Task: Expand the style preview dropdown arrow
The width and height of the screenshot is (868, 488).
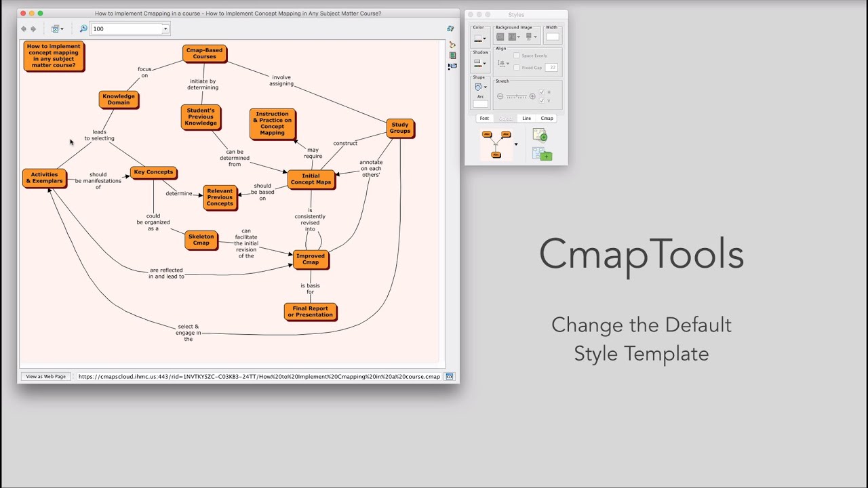Action: tap(517, 144)
